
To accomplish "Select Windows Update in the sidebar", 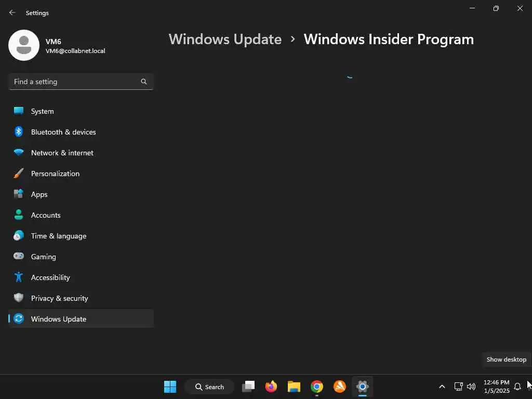I will (x=81, y=318).
